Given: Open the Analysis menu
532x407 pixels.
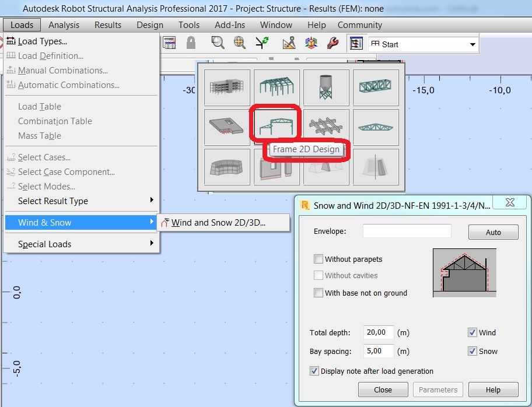Looking at the screenshot, I should (x=64, y=24).
